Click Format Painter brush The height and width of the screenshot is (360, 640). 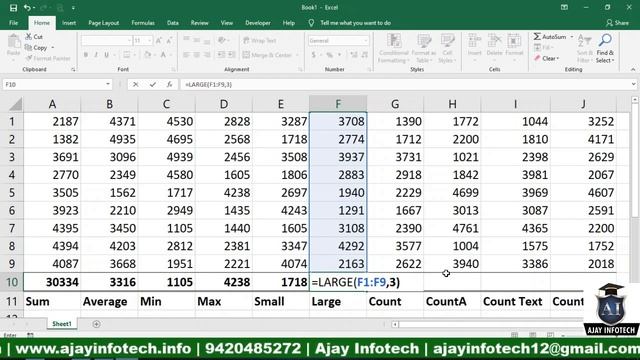(x=29, y=58)
